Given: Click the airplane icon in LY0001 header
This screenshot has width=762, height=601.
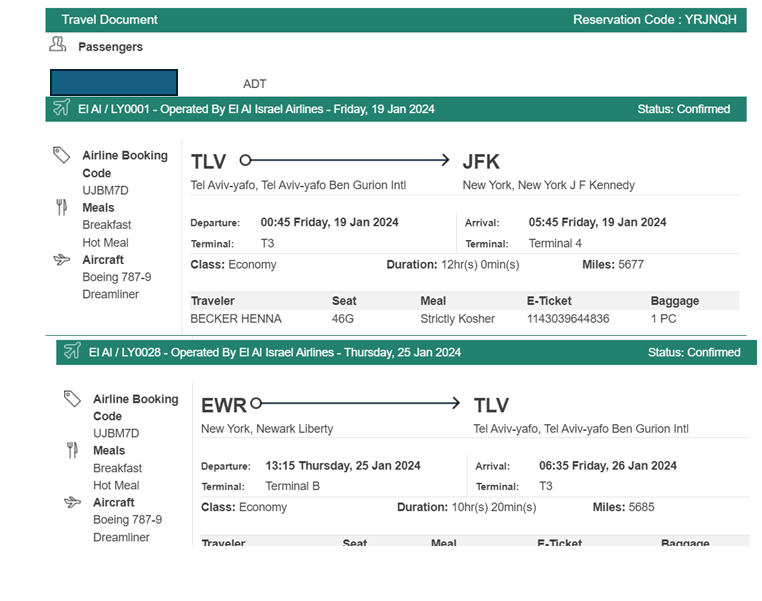Looking at the screenshot, I should point(62,107).
